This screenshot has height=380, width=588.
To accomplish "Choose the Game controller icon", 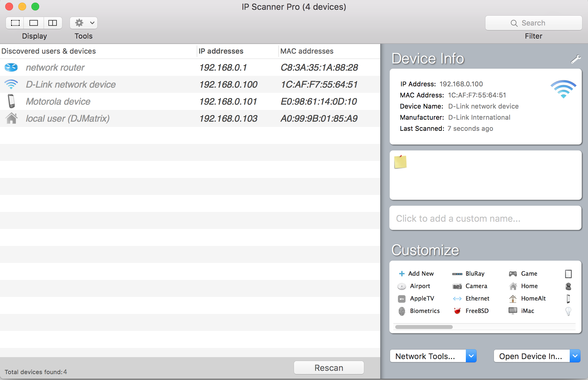I will pos(513,274).
